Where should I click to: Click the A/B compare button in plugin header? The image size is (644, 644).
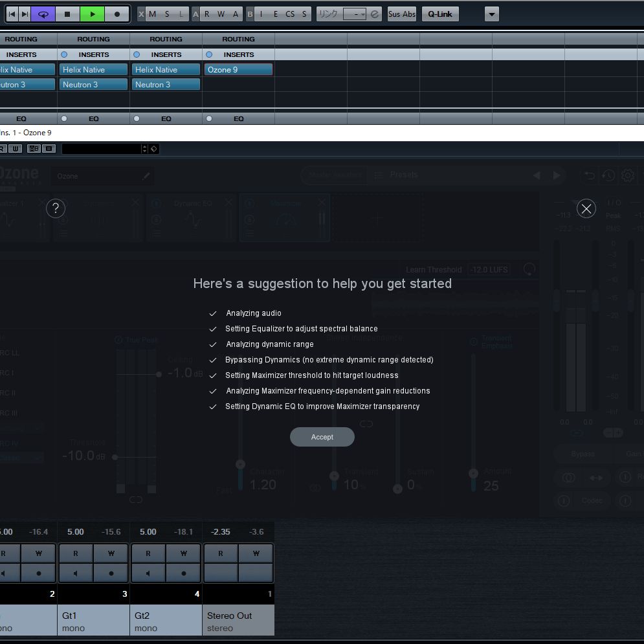[x=34, y=149]
